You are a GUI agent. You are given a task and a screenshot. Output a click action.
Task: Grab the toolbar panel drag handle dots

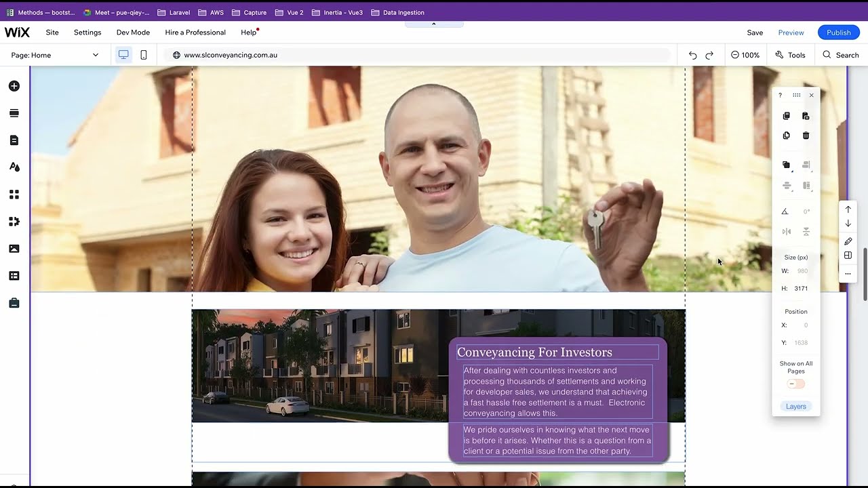796,95
